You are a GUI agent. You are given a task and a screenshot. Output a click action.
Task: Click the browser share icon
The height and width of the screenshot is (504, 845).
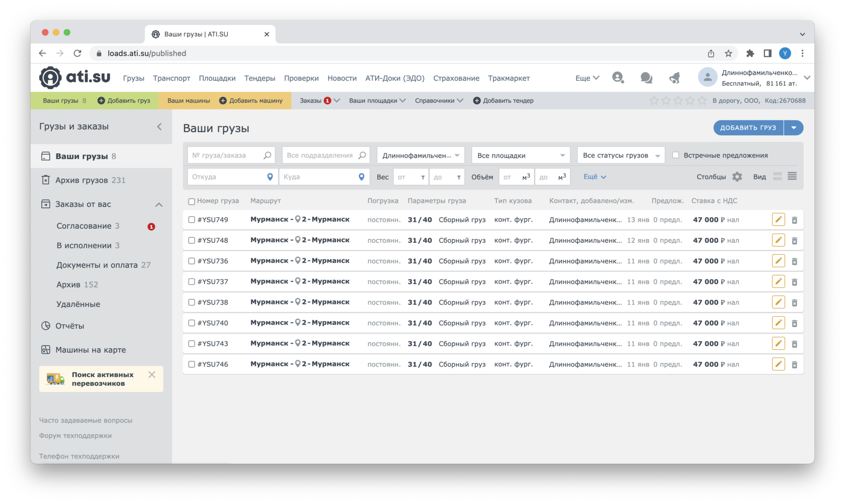(x=711, y=53)
